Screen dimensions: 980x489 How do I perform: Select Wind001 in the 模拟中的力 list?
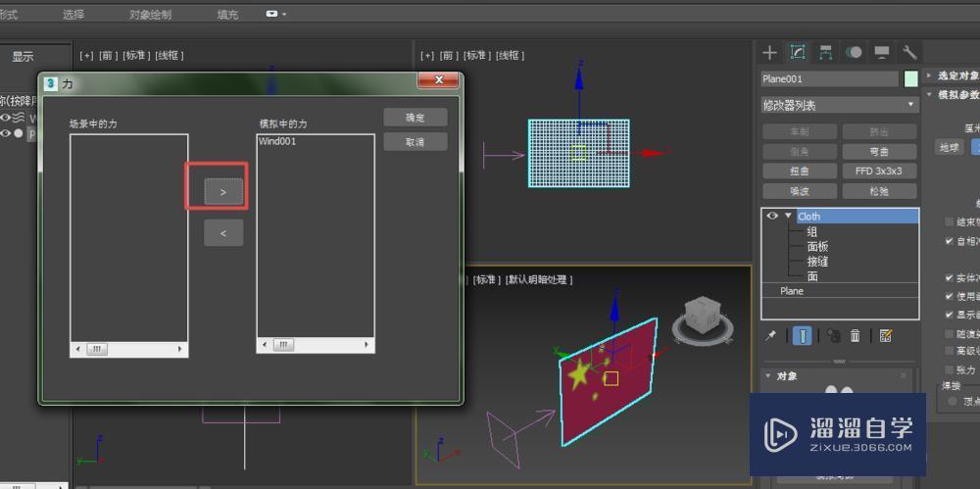tap(277, 141)
